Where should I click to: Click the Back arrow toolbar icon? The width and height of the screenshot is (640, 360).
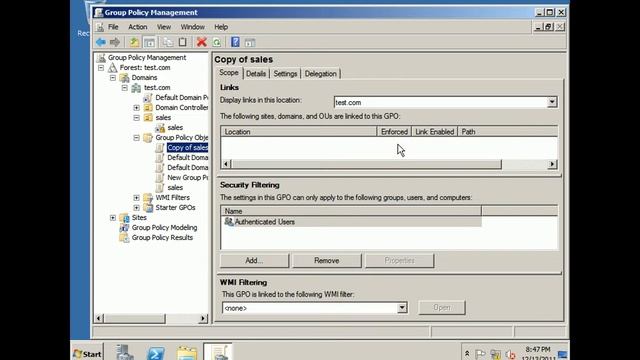tap(101, 42)
